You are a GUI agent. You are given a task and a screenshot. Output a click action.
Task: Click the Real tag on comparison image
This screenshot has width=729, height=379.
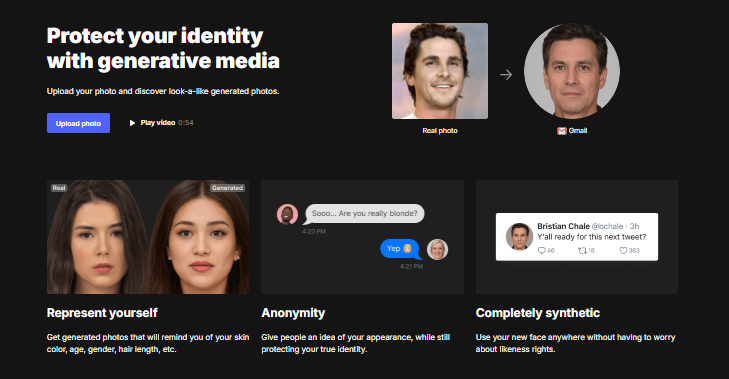59,188
